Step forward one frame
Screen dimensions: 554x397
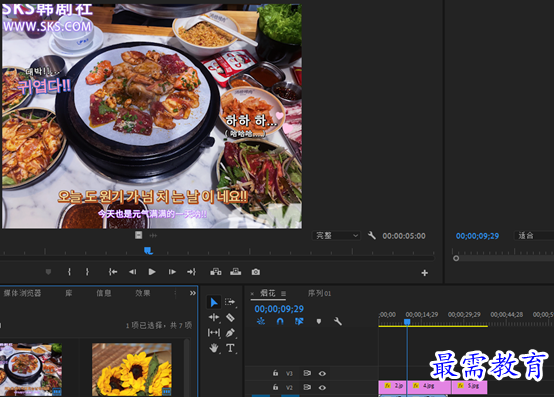coord(172,272)
